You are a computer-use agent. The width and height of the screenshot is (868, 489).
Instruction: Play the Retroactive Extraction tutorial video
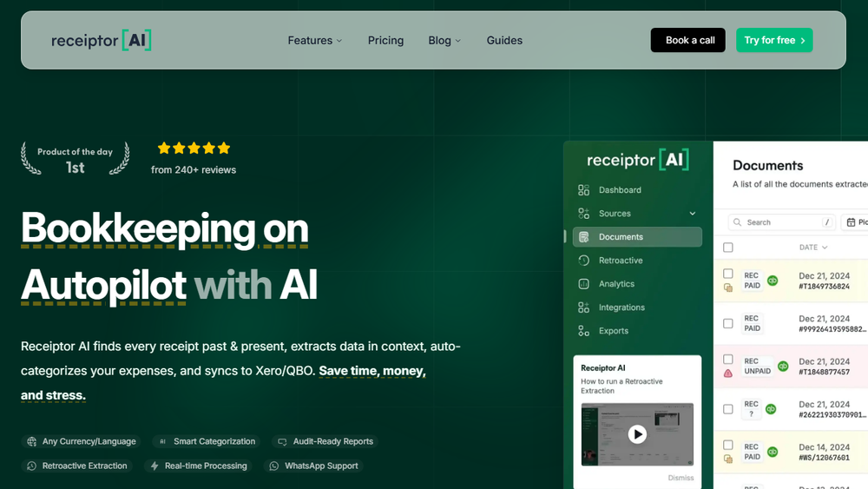pyautogui.click(x=637, y=434)
